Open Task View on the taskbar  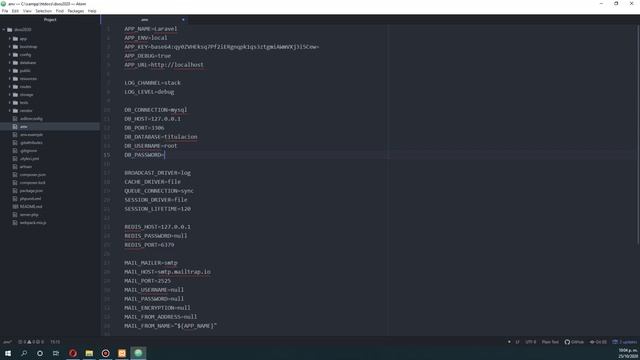pyautogui.click(x=56, y=353)
